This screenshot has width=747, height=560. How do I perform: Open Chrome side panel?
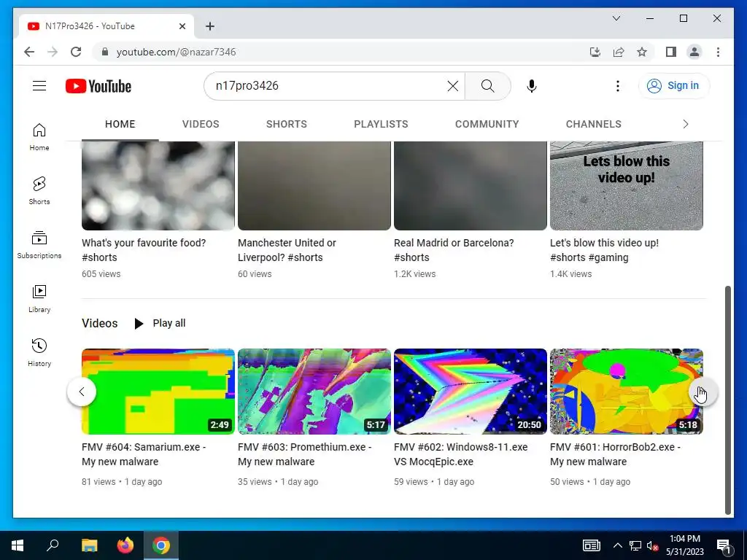[671, 52]
